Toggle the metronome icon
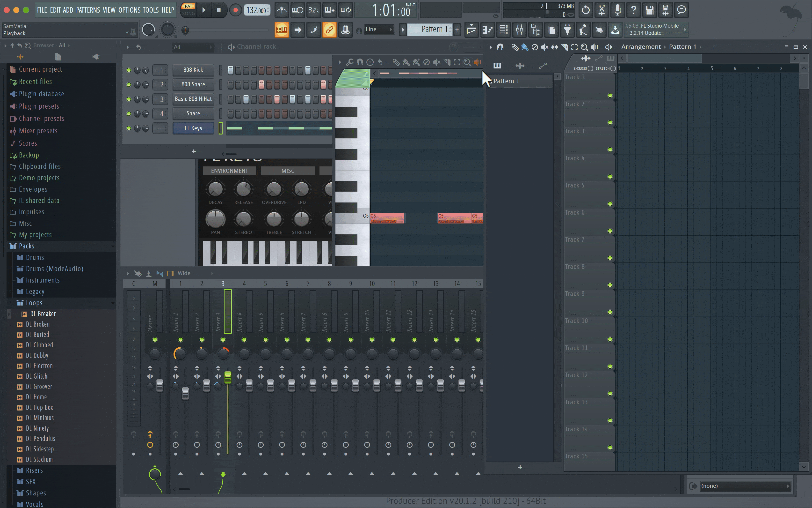This screenshot has height=508, width=812. click(x=282, y=10)
